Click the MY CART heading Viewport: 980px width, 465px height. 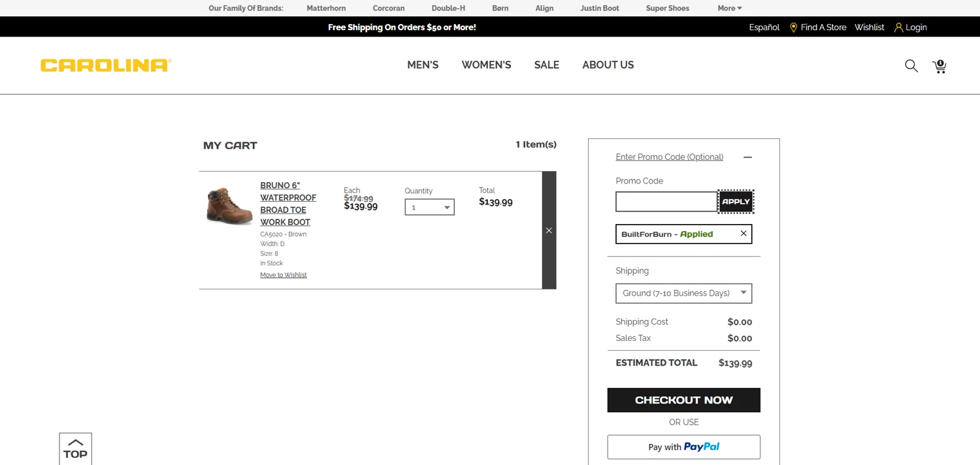[230, 146]
